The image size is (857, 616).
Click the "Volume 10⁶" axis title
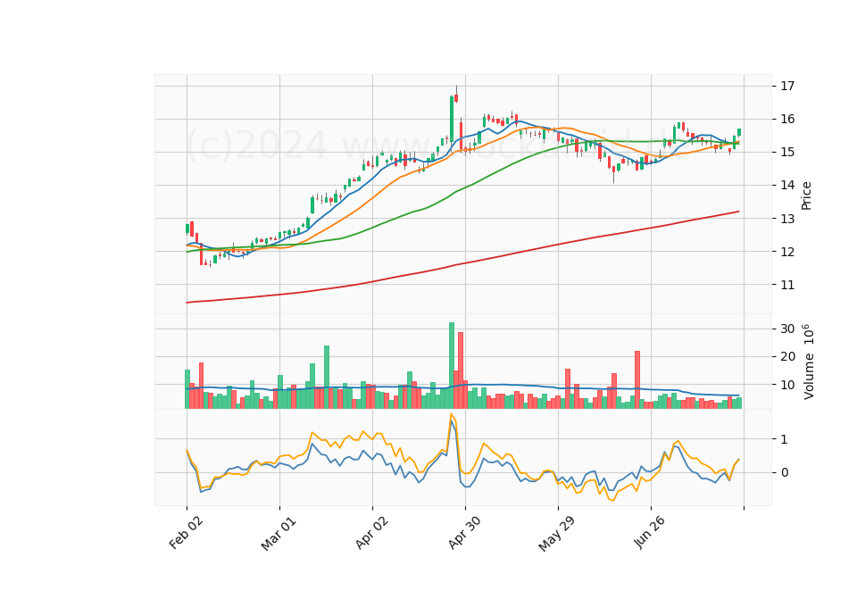click(x=807, y=362)
